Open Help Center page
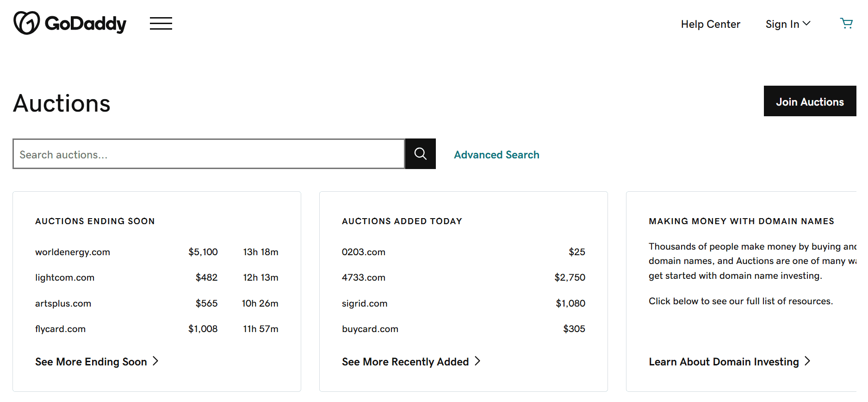Image resolution: width=868 pixels, height=402 pixels. coord(710,24)
